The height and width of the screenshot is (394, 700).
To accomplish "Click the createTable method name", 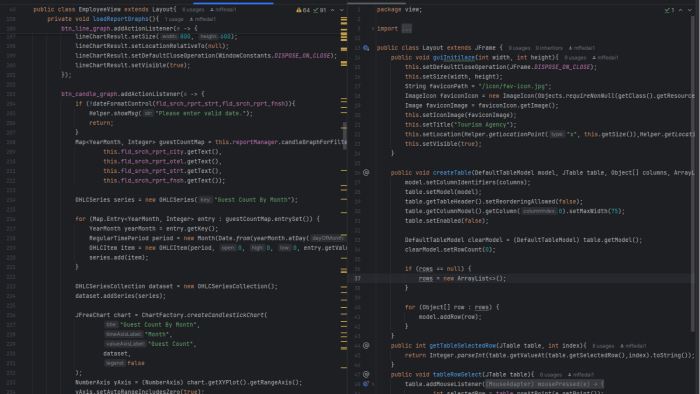I will click(452, 173).
